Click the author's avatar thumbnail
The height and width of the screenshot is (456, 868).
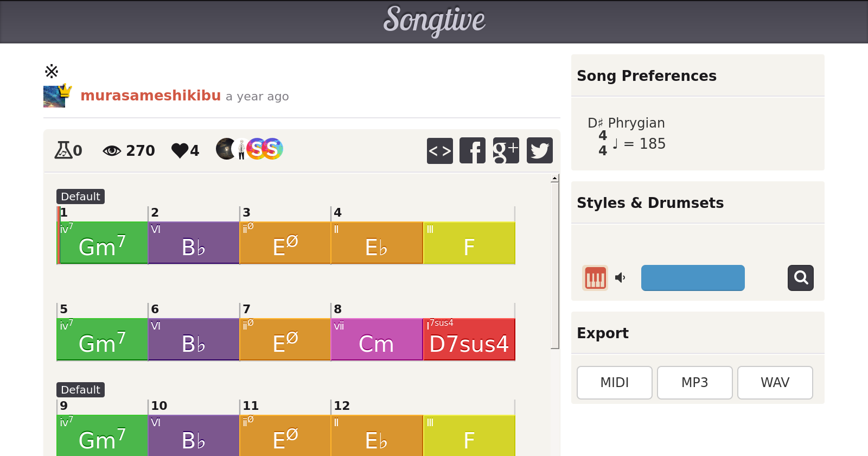click(54, 96)
